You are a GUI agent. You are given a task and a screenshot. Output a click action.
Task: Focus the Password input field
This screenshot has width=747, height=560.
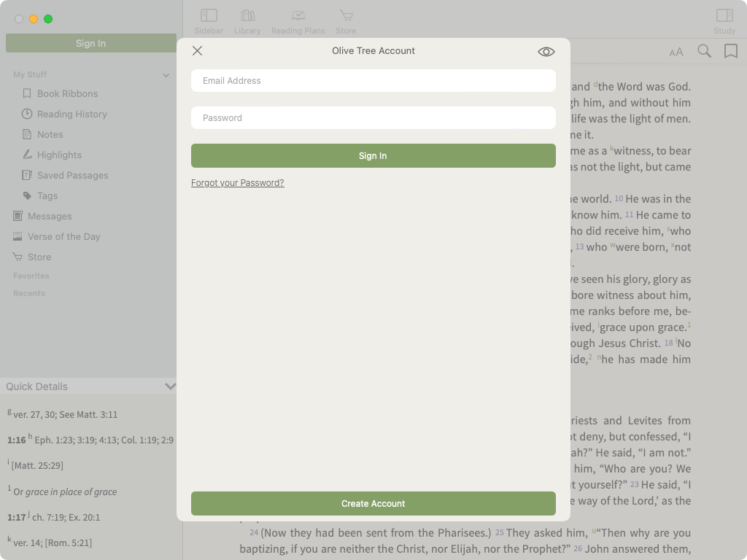click(x=373, y=118)
